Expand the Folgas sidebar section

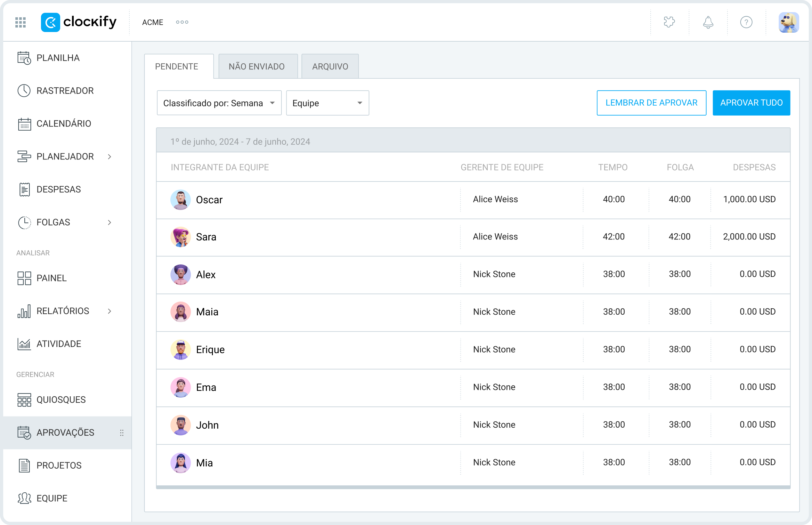(109, 222)
